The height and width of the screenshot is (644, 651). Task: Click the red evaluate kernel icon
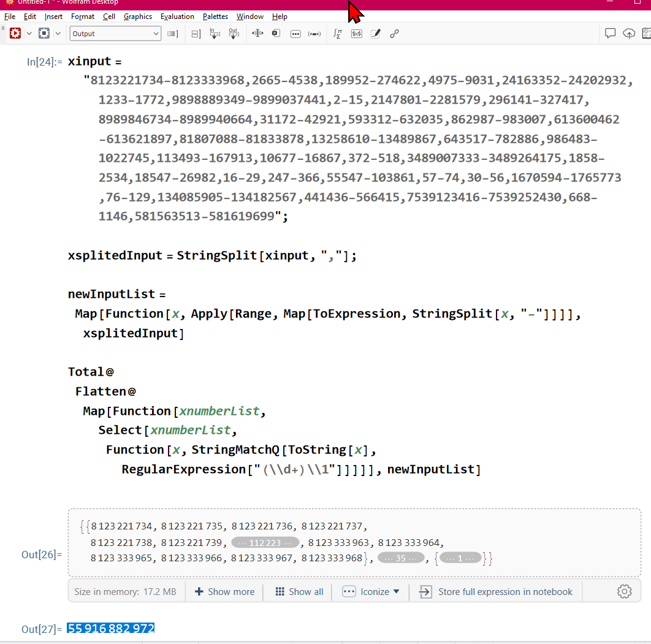coord(15,34)
